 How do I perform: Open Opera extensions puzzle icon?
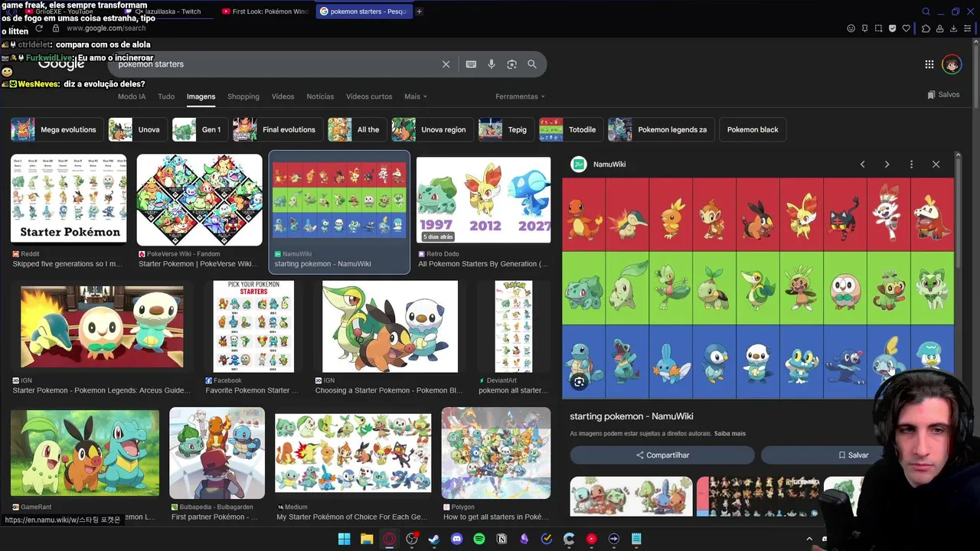926,28
